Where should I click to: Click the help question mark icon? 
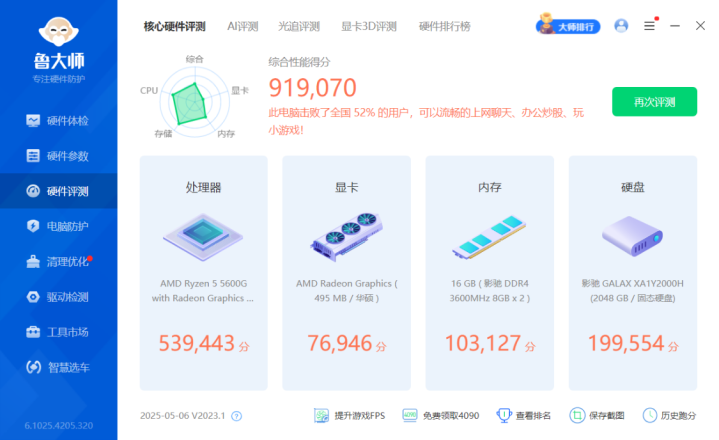pyautogui.click(x=236, y=416)
